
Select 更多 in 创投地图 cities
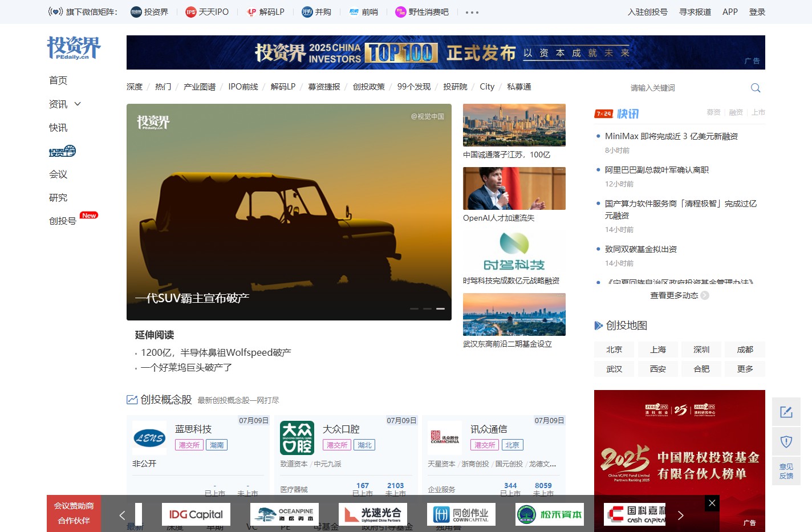[745, 369]
